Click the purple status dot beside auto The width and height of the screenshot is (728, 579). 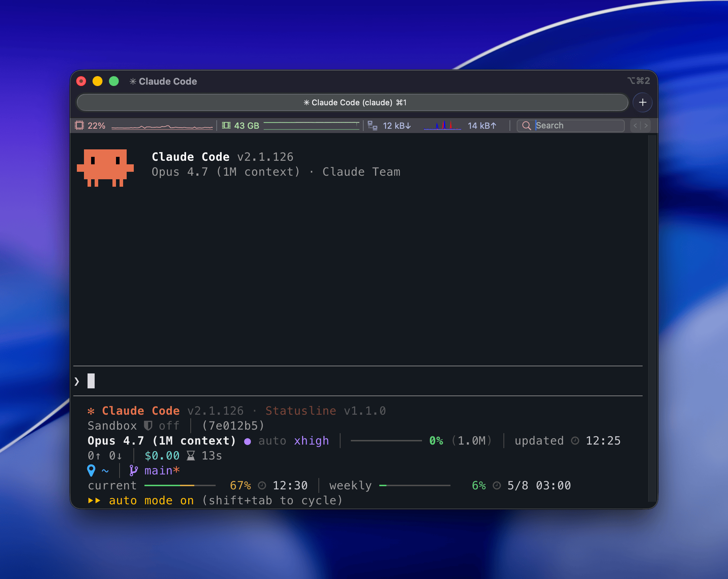click(x=247, y=441)
